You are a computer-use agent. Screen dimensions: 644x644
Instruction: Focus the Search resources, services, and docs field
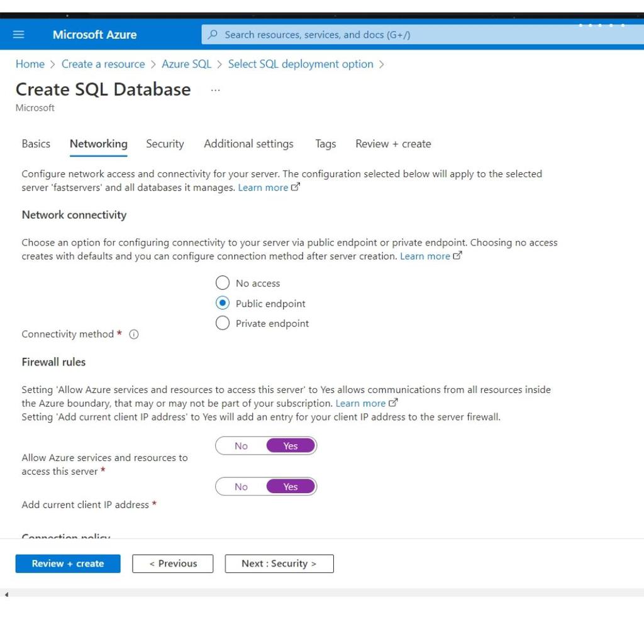(x=423, y=35)
